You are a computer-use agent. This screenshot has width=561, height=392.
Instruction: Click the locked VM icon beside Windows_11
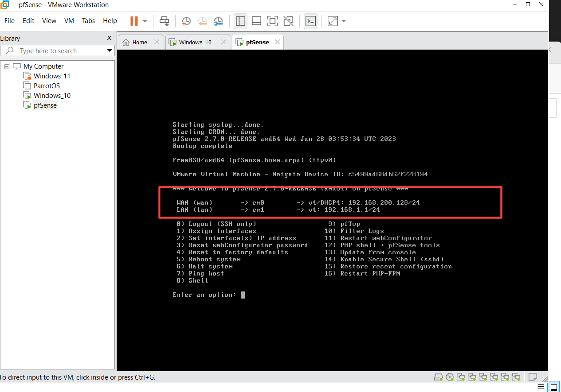(27, 76)
